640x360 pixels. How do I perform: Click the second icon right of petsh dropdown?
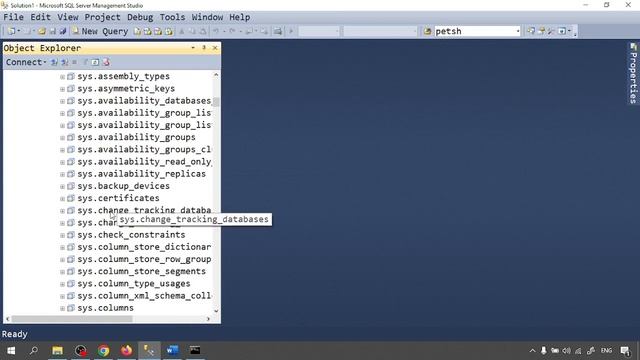pyautogui.click(x=542, y=31)
